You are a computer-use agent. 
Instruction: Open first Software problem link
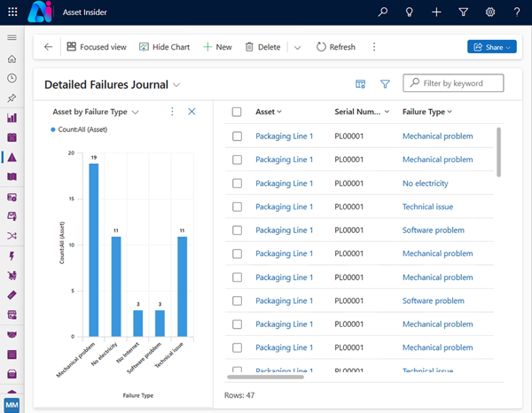coord(434,230)
